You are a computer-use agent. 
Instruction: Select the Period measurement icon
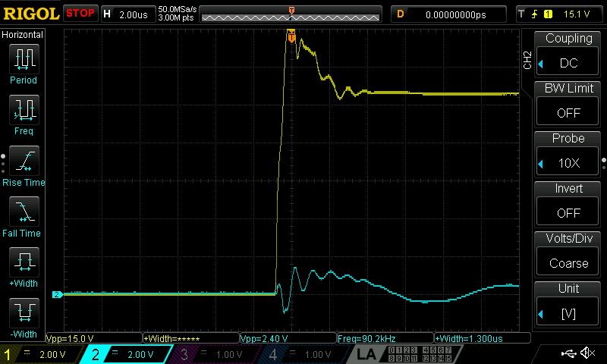click(x=24, y=59)
